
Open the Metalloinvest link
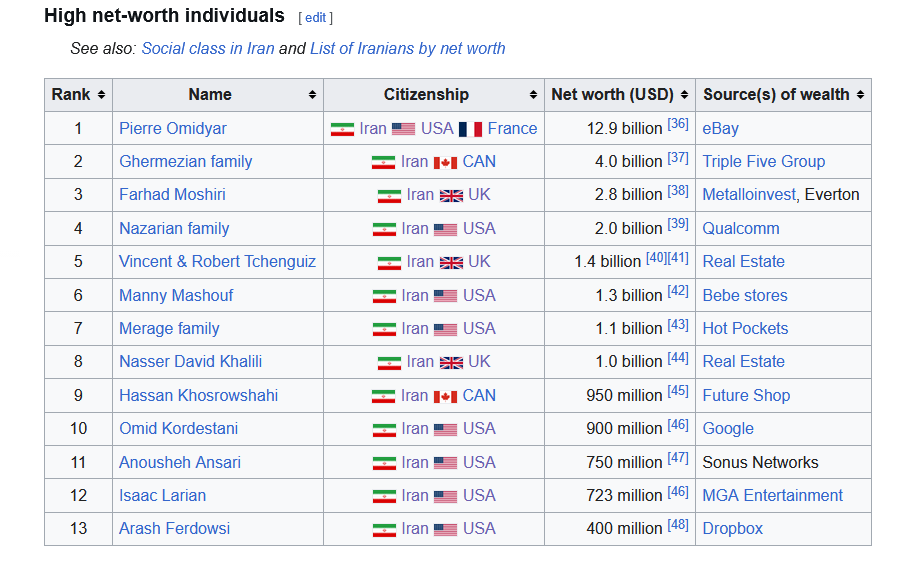click(749, 194)
